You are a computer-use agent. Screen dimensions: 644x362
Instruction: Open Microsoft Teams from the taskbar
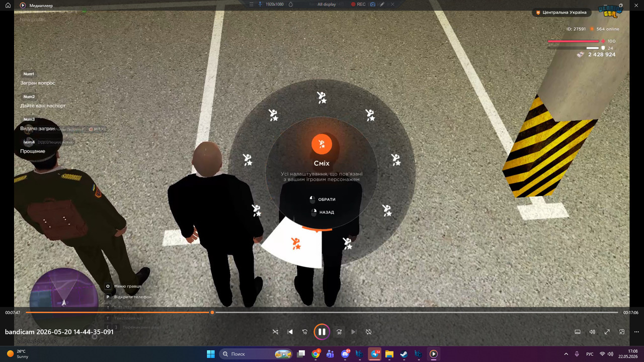point(331,354)
